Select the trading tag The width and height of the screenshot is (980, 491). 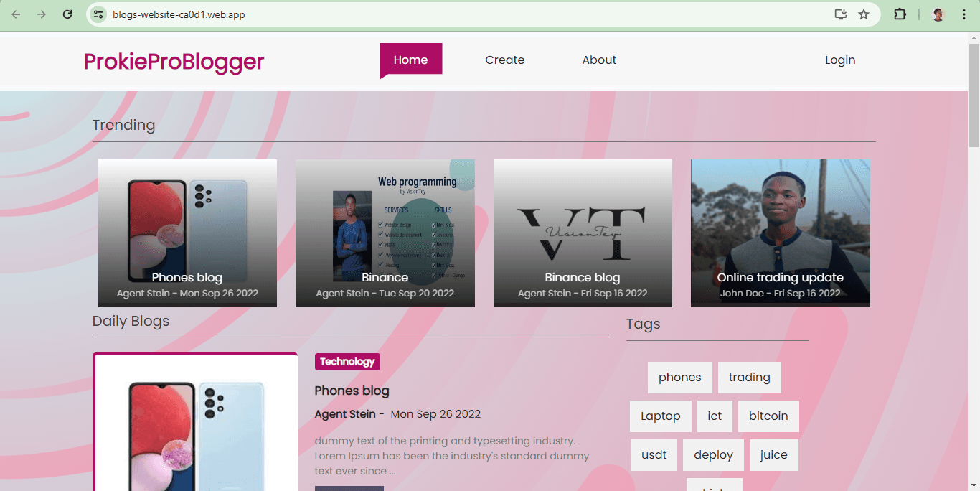(749, 378)
